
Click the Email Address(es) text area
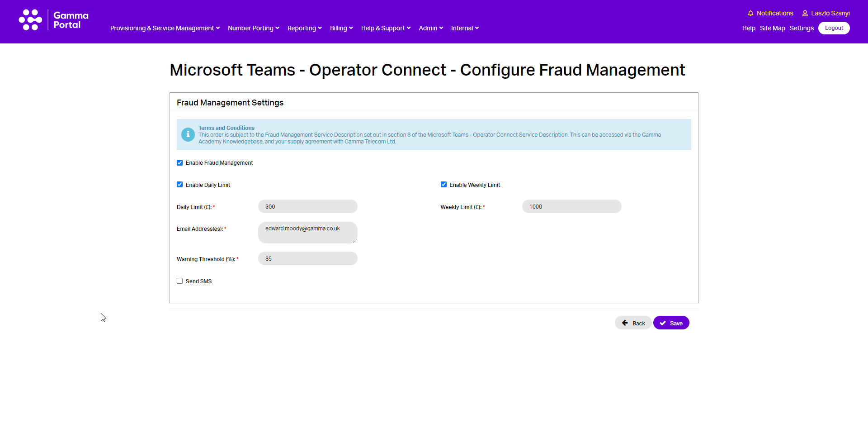coord(308,233)
